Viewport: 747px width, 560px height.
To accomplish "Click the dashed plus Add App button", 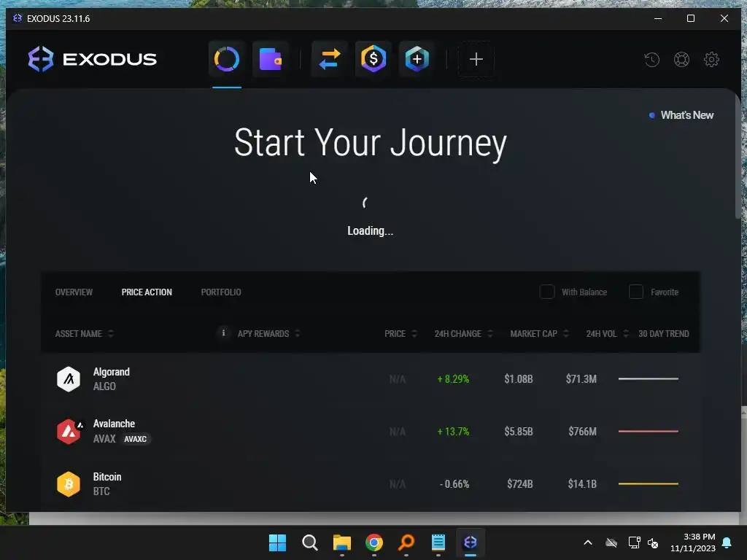I will [476, 59].
